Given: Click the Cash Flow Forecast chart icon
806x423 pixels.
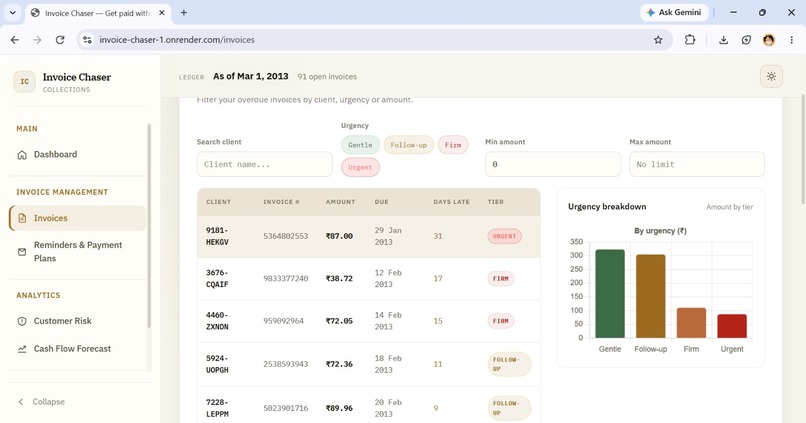Looking at the screenshot, I should 22,349.
